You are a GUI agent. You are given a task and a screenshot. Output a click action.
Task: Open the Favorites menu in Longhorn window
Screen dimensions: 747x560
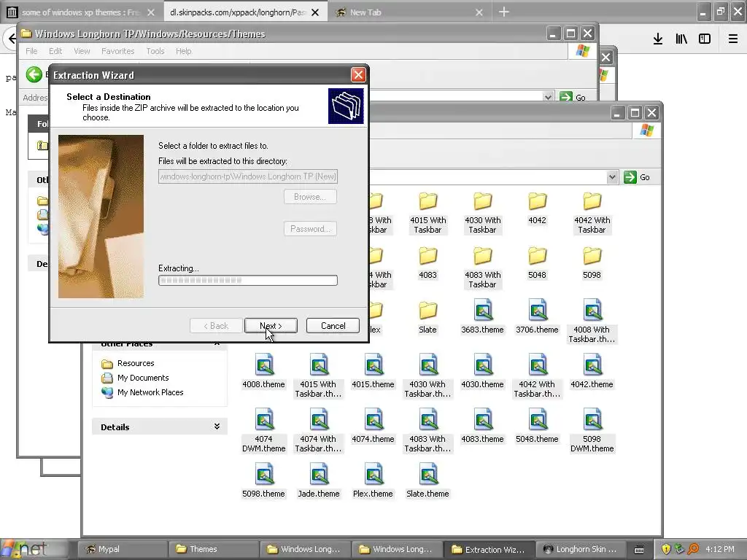(x=117, y=51)
